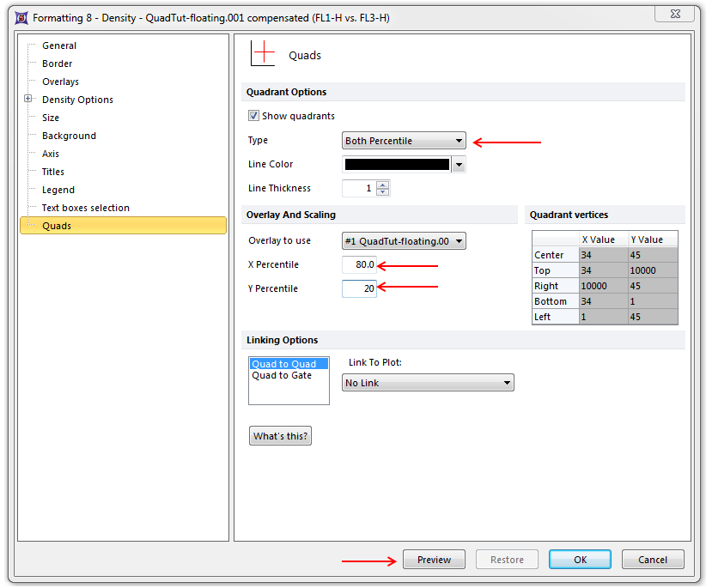Image resolution: width=706 pixels, height=588 pixels.
Task: Toggle the Show quadrants checkbox
Action: 253,116
